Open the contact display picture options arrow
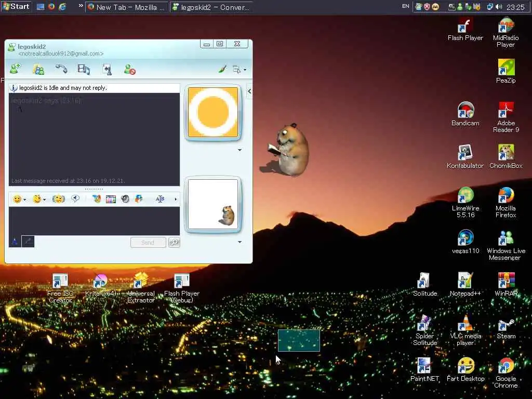Image resolution: width=532 pixels, height=399 pixels. [240, 150]
